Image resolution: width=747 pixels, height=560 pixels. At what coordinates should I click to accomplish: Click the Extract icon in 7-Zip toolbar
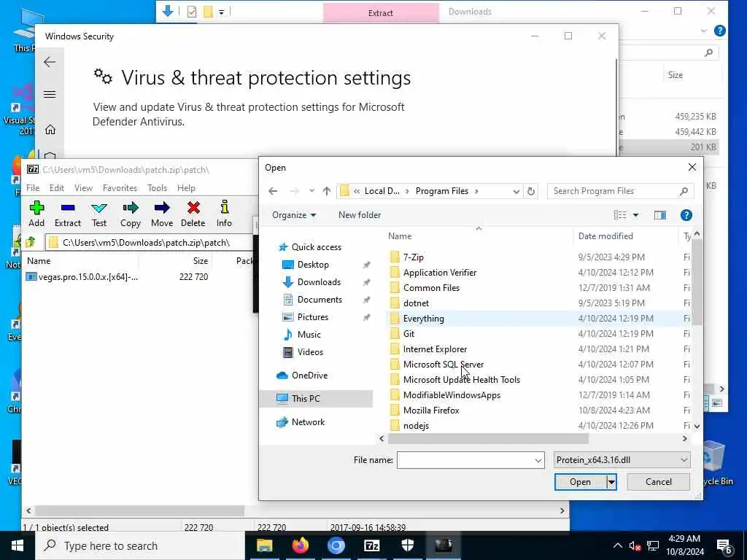(x=68, y=214)
